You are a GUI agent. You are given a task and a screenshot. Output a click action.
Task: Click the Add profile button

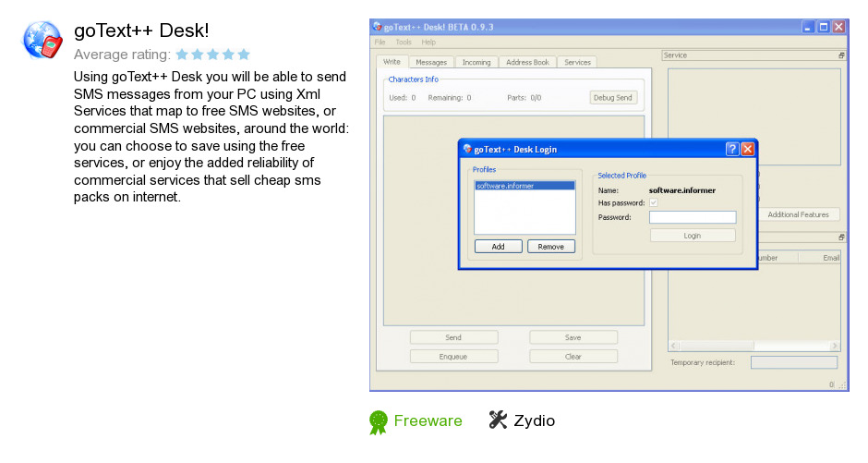coord(499,247)
